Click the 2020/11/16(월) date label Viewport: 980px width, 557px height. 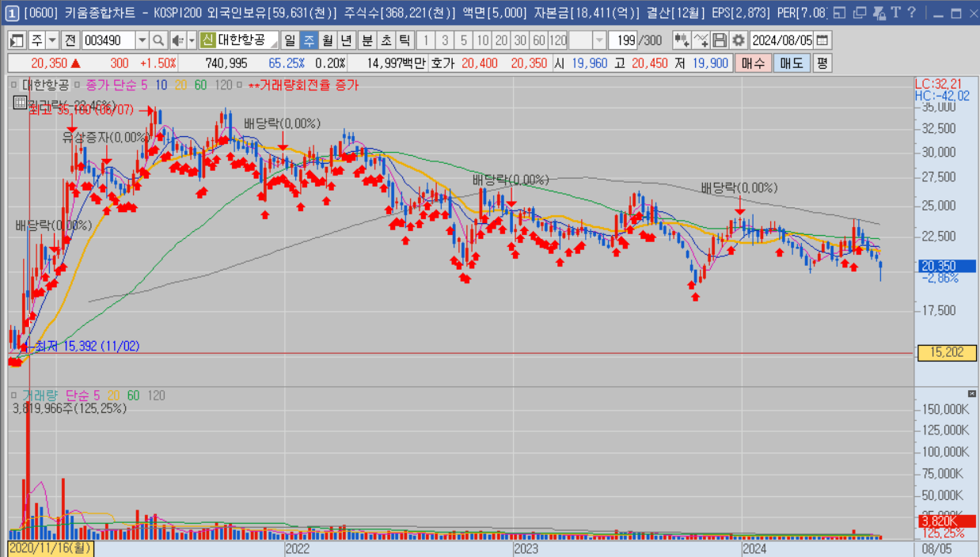tap(51, 548)
